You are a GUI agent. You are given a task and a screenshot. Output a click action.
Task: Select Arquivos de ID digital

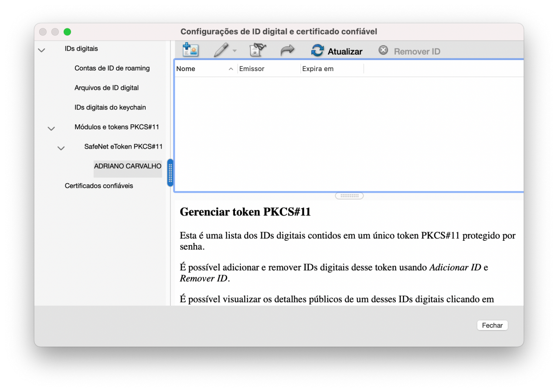coord(106,88)
